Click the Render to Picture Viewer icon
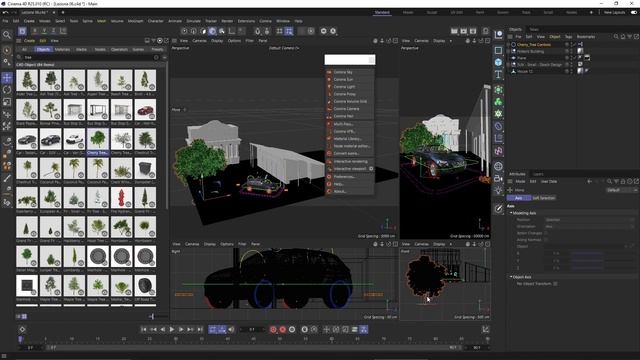Viewport: 640px width, 360px height. tap(464, 31)
